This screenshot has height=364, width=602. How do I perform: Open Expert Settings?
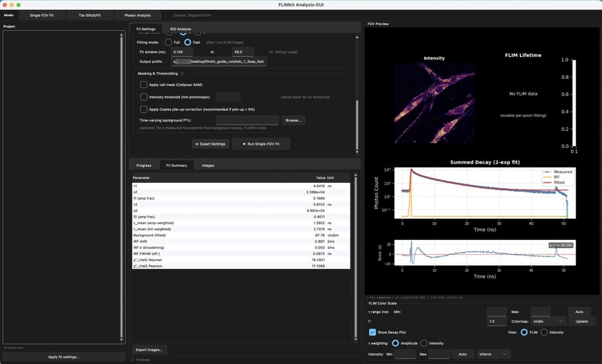click(210, 144)
